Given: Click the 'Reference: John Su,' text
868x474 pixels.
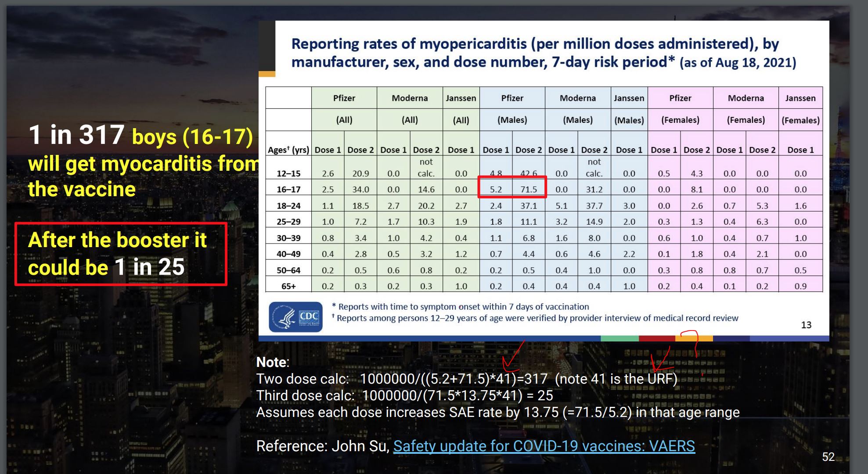Looking at the screenshot, I should pyautogui.click(x=323, y=446).
